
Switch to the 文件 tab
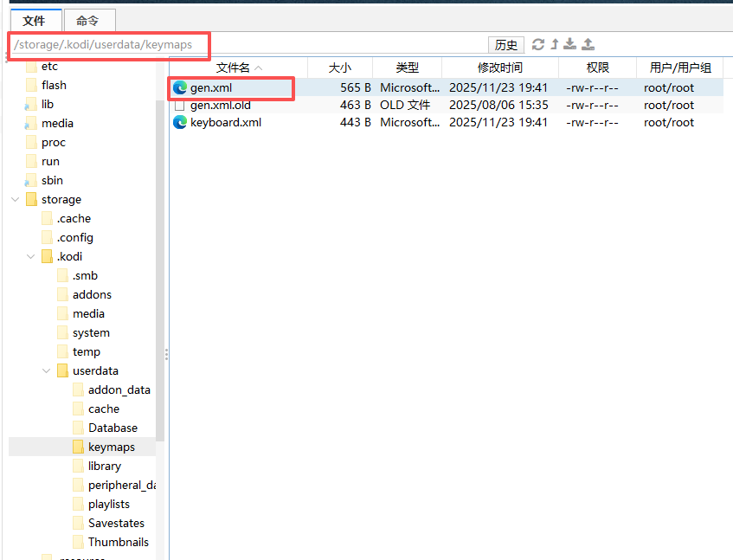click(35, 20)
